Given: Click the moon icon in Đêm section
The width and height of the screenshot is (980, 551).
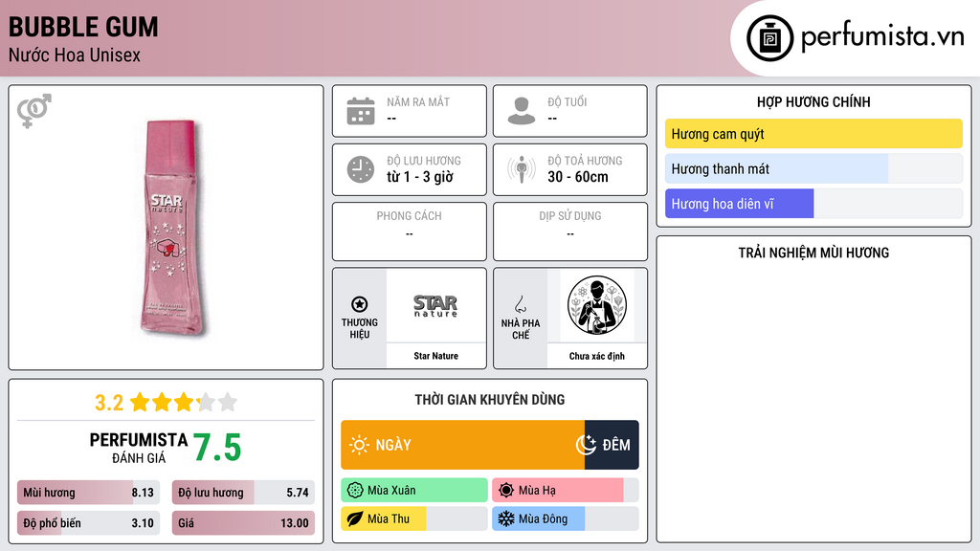Looking at the screenshot, I should pyautogui.click(x=586, y=445).
